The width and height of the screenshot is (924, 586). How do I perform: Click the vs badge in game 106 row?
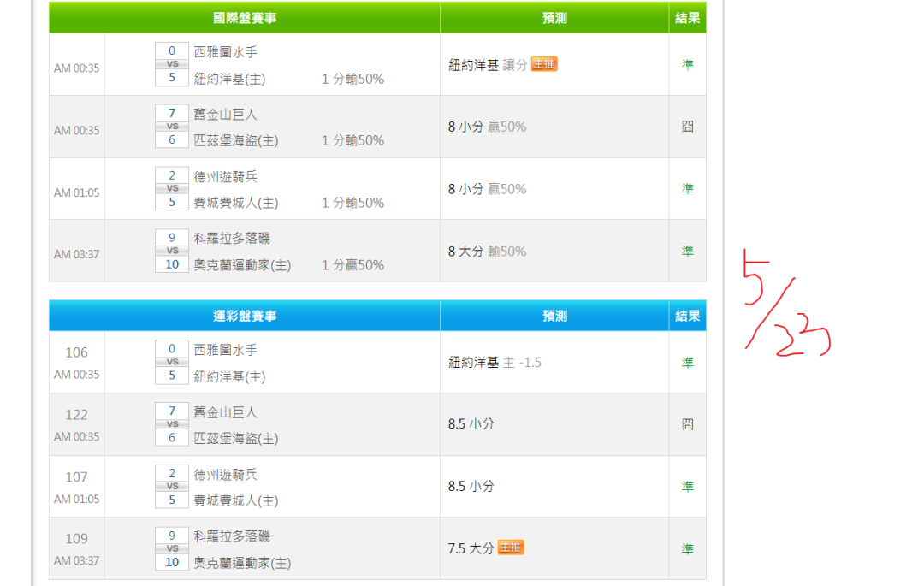(172, 362)
